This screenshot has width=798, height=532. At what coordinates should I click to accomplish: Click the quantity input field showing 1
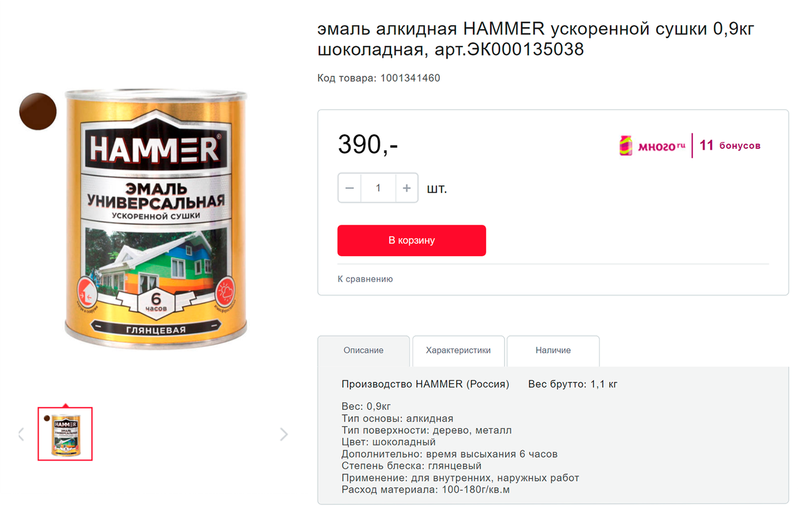click(378, 188)
